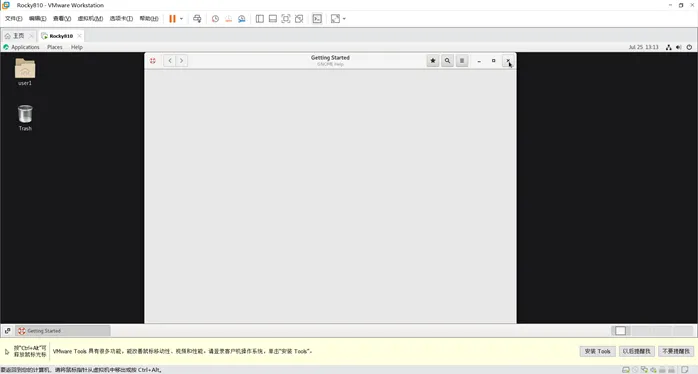Toggle the VMware library sidebar view

260,19
